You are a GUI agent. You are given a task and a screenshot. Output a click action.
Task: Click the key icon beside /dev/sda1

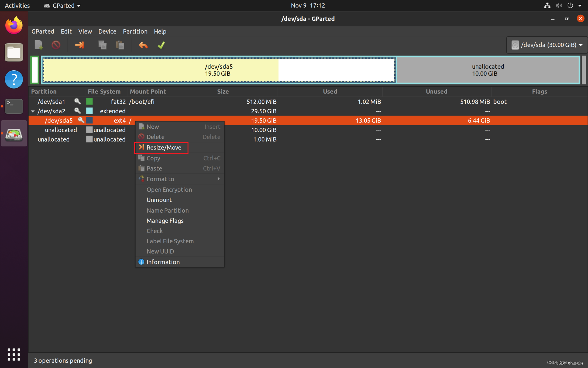pos(77,101)
